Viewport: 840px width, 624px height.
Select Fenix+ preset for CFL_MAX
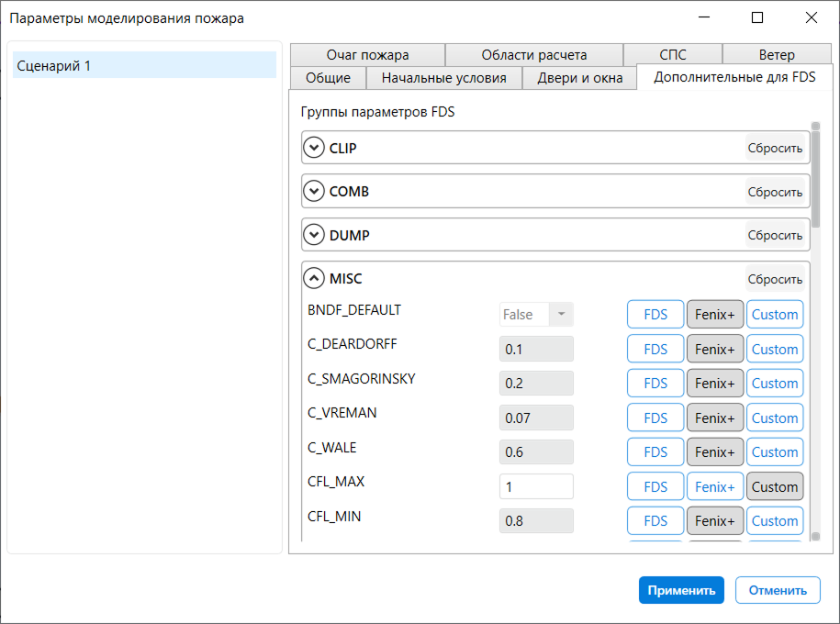point(715,487)
